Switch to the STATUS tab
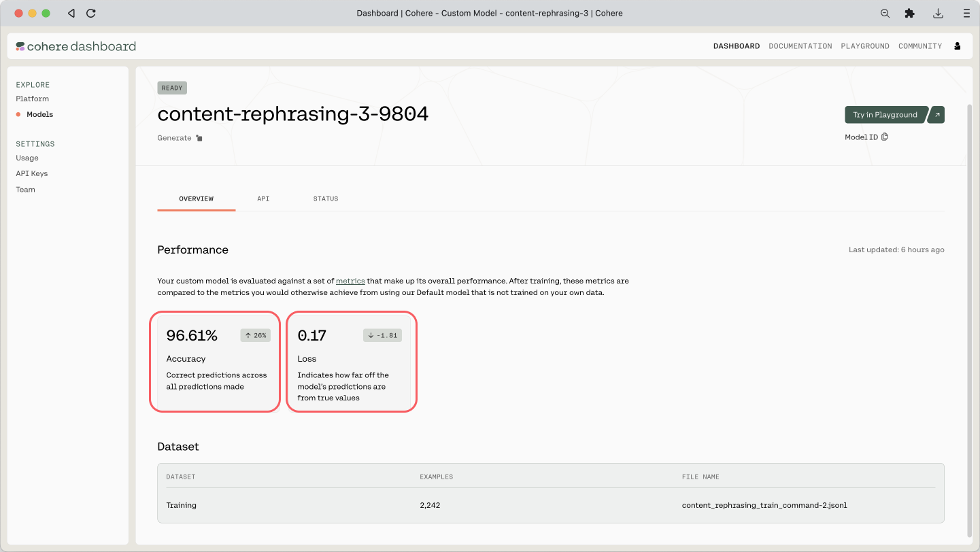980x552 pixels. point(325,199)
